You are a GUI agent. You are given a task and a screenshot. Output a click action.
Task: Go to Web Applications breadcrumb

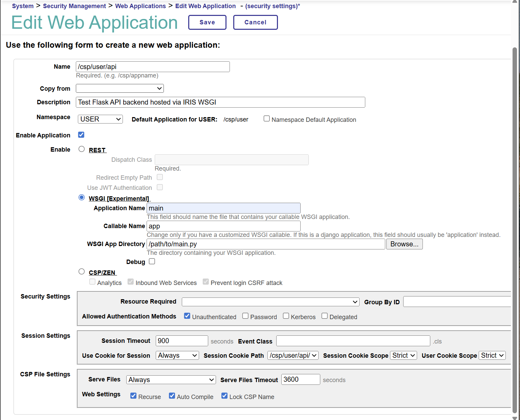pos(140,6)
